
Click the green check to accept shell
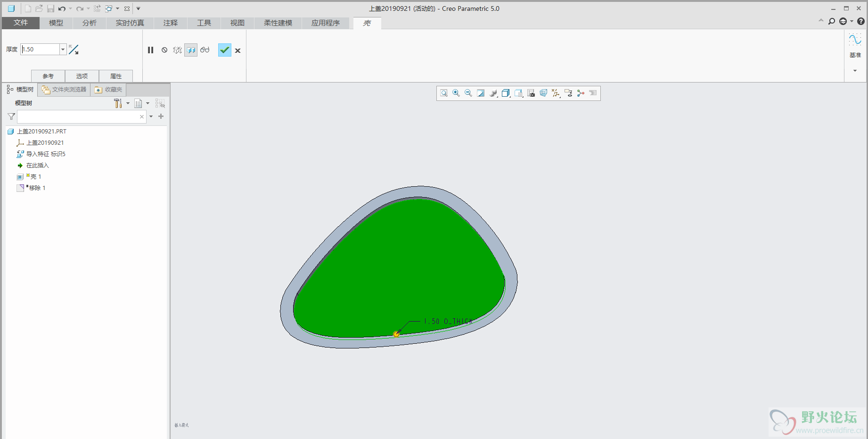coord(225,50)
